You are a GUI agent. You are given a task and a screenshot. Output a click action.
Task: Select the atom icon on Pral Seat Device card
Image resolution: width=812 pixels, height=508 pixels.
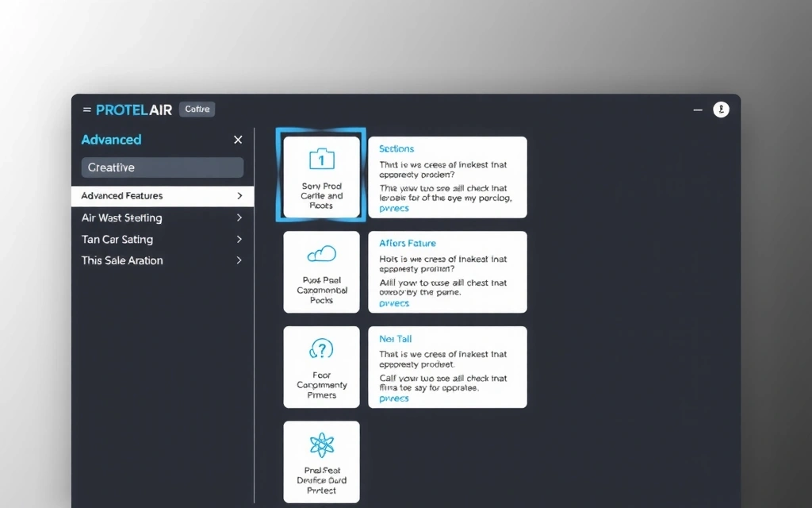320,444
